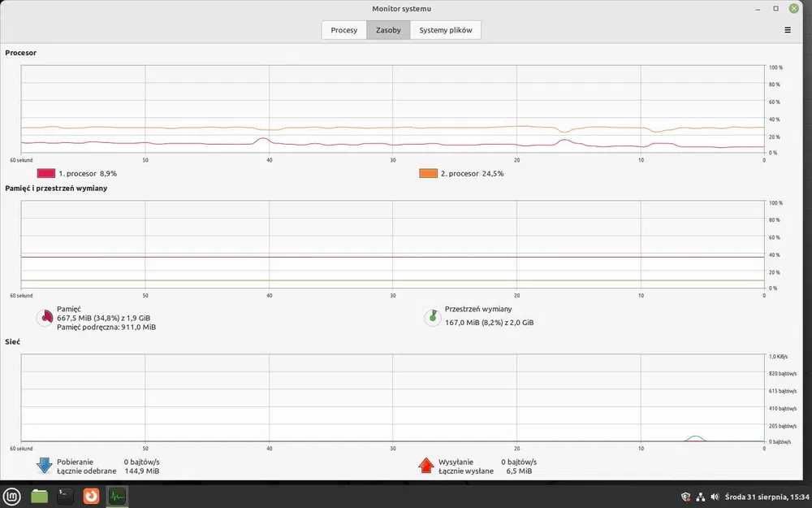Click the Pobieranie label
This screenshot has width=812, height=508.
click(75, 462)
